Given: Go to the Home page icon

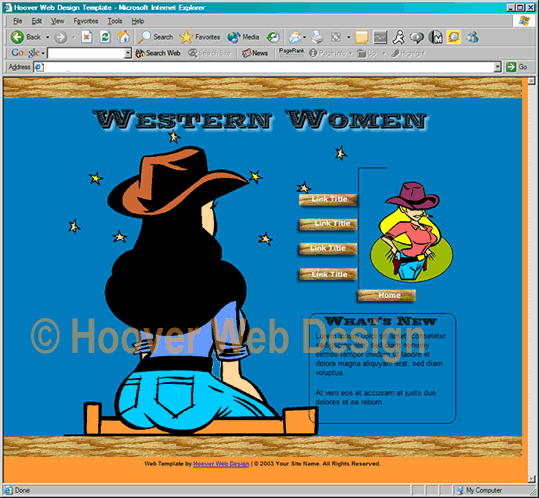Looking at the screenshot, I should (x=123, y=37).
